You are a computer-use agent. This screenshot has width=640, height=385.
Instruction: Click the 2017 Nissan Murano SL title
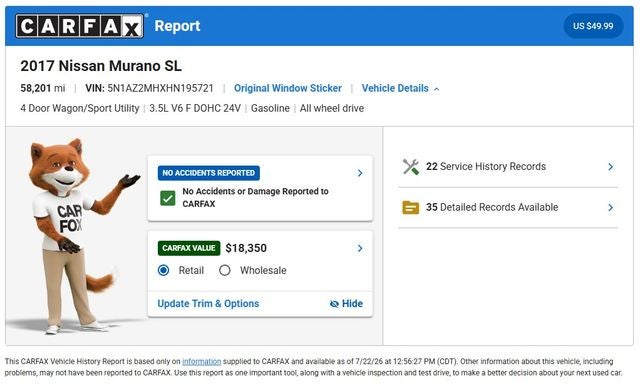pos(101,66)
